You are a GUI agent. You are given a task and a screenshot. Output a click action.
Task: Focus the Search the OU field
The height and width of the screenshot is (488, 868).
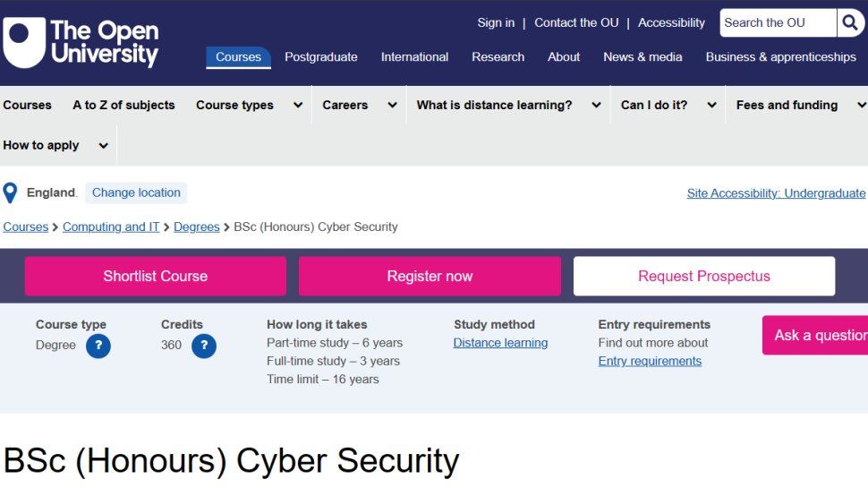coord(777,23)
